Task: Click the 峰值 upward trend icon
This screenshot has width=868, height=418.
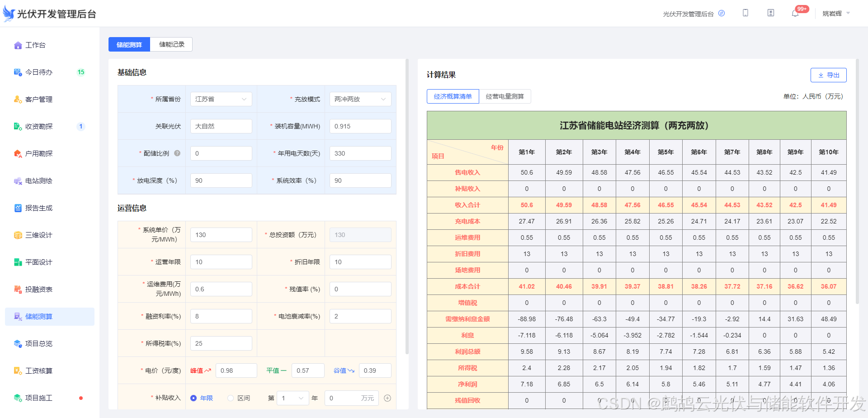Action: (x=208, y=370)
